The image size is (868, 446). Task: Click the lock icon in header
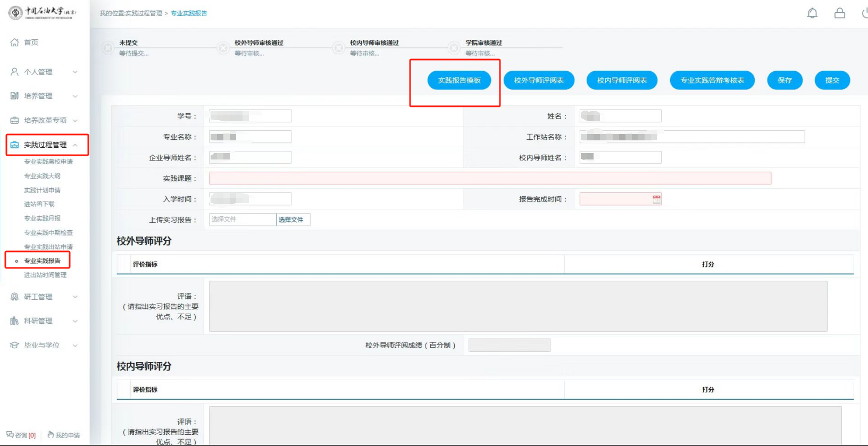coord(840,13)
